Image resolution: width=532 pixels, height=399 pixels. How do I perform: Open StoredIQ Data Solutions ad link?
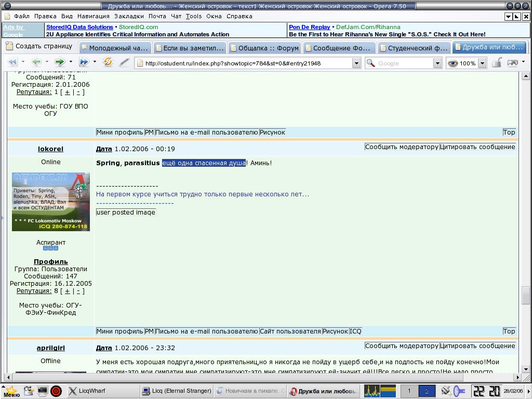79,27
